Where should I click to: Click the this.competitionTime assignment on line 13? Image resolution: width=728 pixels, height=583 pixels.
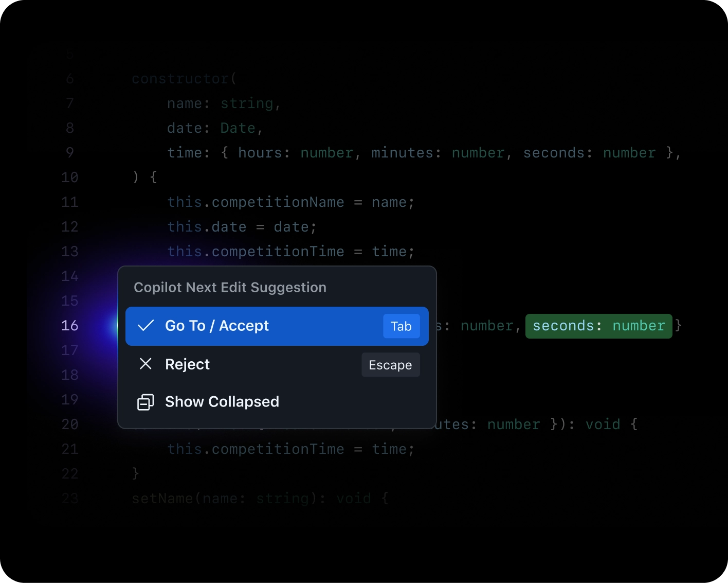pyautogui.click(x=290, y=251)
